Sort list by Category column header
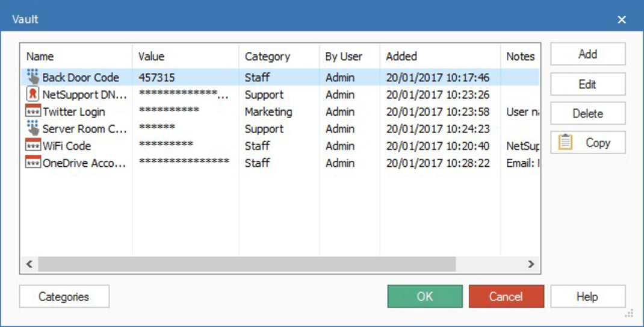The image size is (644, 327). pos(267,57)
